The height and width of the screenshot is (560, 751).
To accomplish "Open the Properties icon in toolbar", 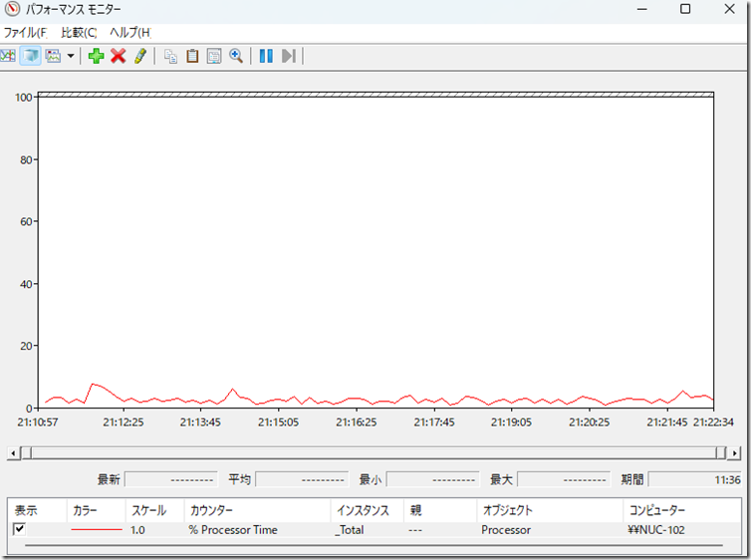I will click(213, 56).
